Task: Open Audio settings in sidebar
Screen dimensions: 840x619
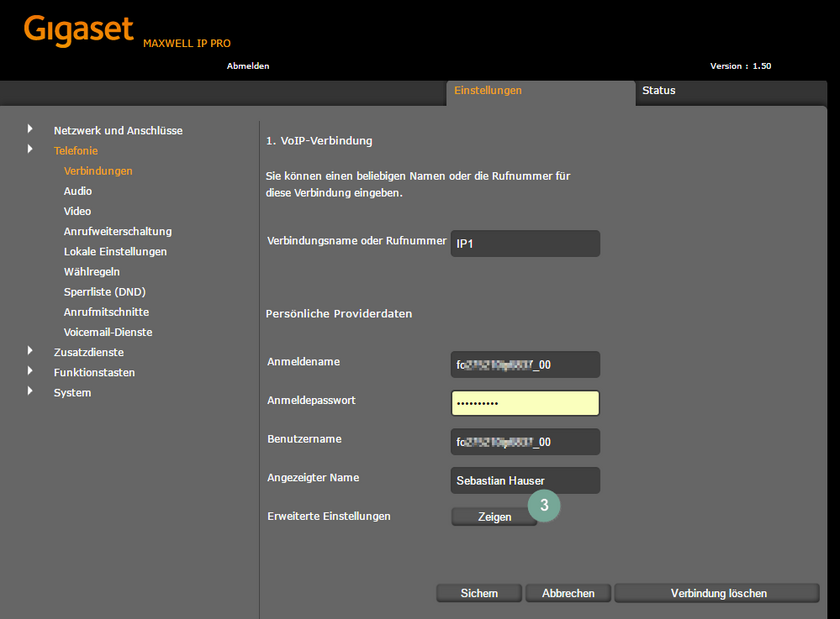Action: [78, 191]
